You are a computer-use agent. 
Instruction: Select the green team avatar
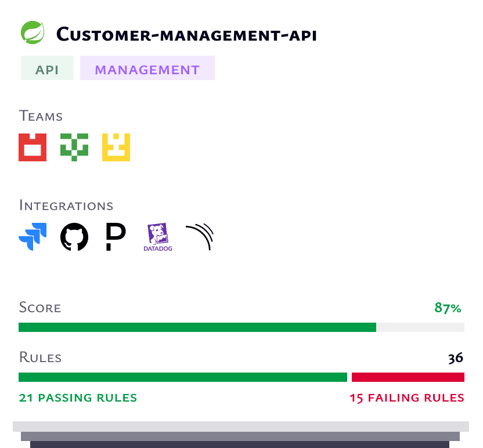[x=74, y=147]
